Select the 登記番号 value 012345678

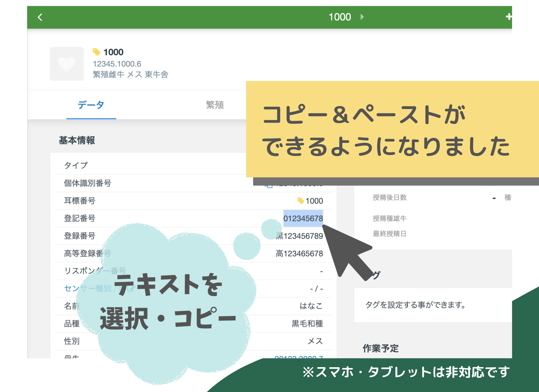(303, 218)
